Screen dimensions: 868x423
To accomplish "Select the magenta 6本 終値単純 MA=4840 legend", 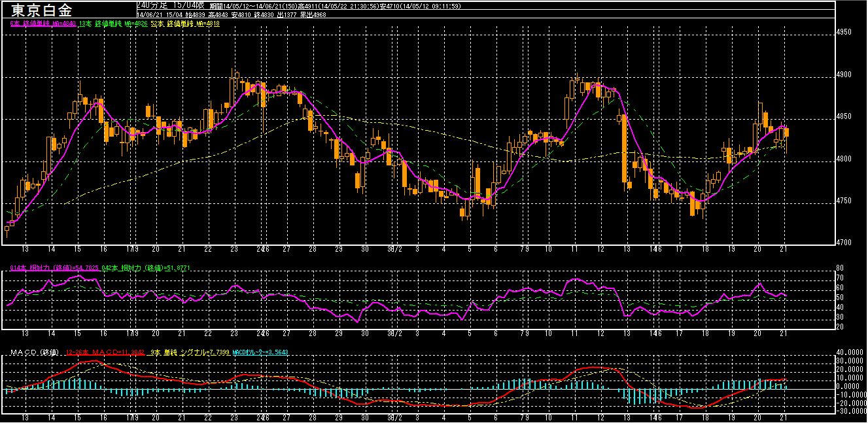I will click(x=43, y=24).
